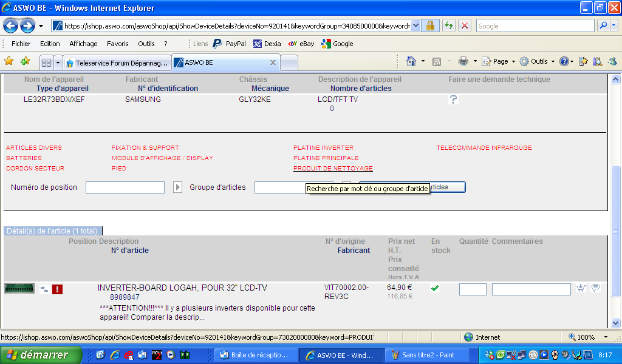Open the Outils toolbar menu with gear
This screenshot has width=622, height=364.
tap(537, 61)
